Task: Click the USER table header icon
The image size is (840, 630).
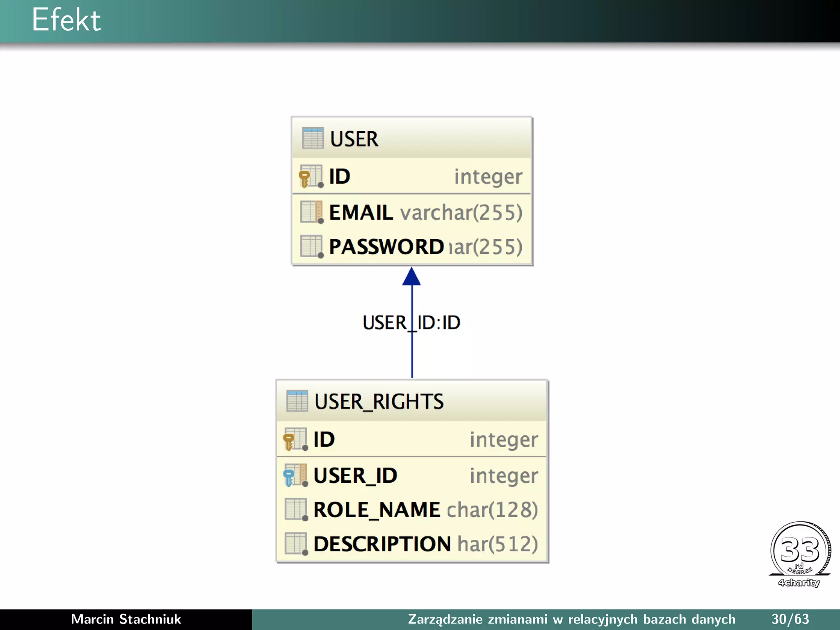Action: click(x=313, y=138)
